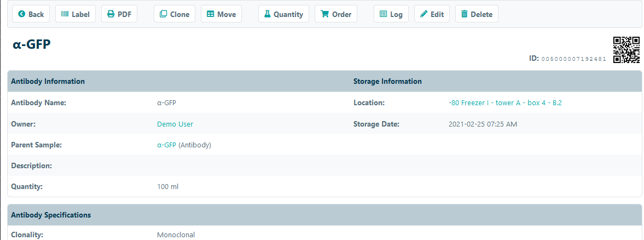Screen dimensions: 644x240
Task: Edit this antibody record
Action: point(432,14)
